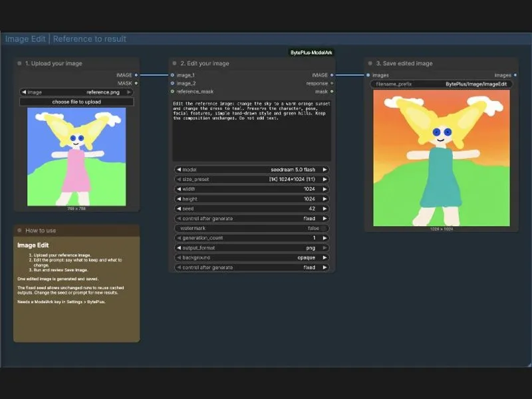Decrease seed with its left arrow
Viewport: 532px width, 399px height.
179,209
